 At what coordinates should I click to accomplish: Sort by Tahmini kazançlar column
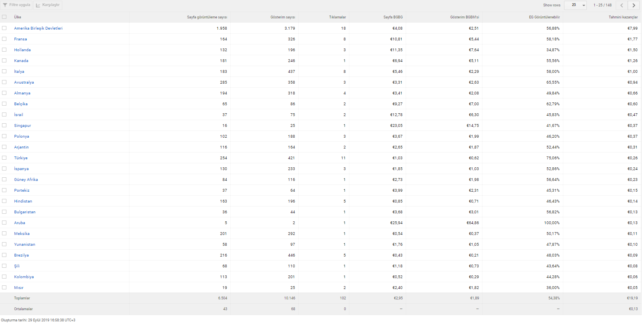623,17
